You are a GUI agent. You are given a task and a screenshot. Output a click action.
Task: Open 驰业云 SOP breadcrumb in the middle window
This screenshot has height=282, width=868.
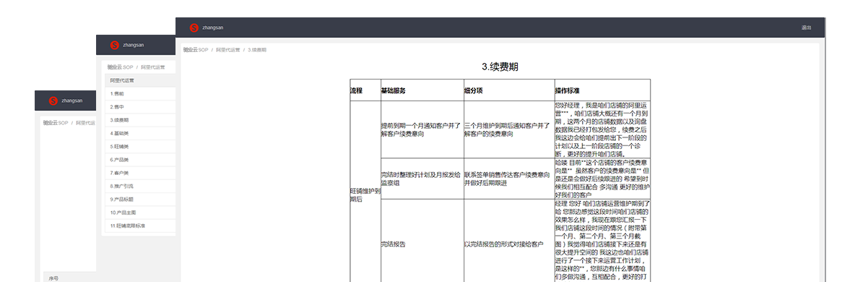pos(120,67)
